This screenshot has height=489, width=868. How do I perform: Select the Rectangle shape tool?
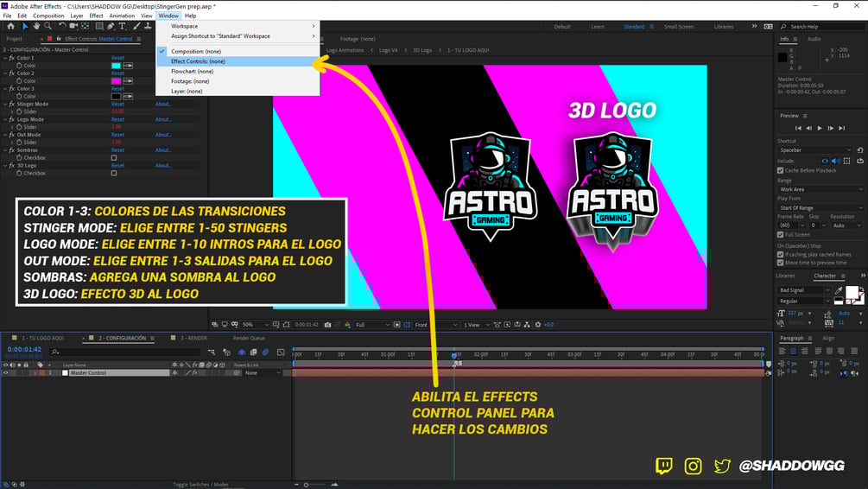pos(99,26)
